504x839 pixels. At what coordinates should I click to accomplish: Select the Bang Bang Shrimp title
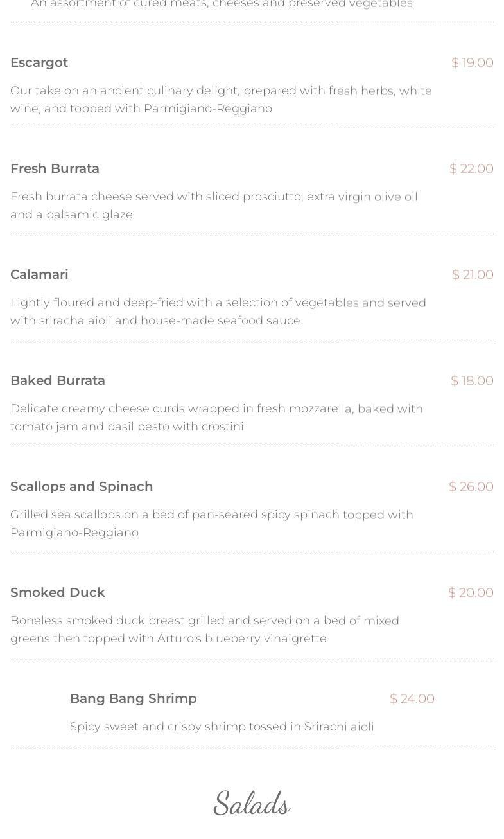(x=134, y=698)
